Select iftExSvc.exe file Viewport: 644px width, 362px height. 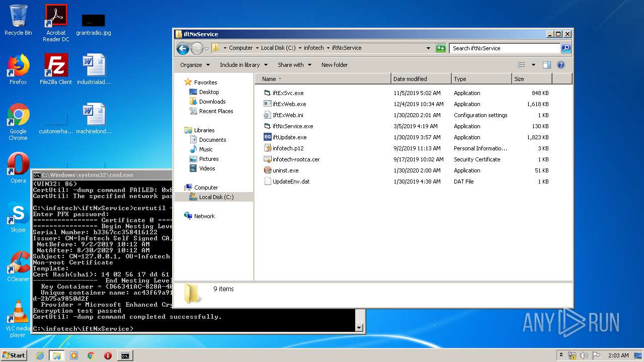(x=288, y=93)
